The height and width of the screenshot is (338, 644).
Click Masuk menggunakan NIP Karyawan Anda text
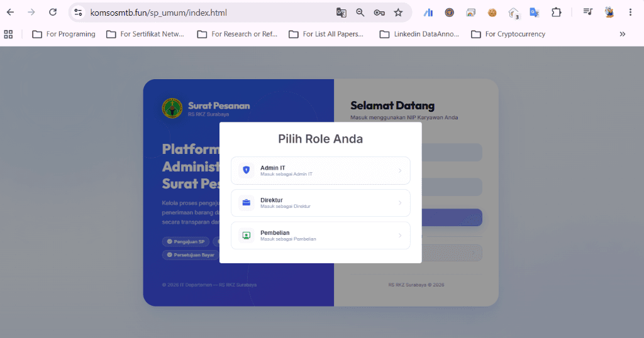click(404, 117)
